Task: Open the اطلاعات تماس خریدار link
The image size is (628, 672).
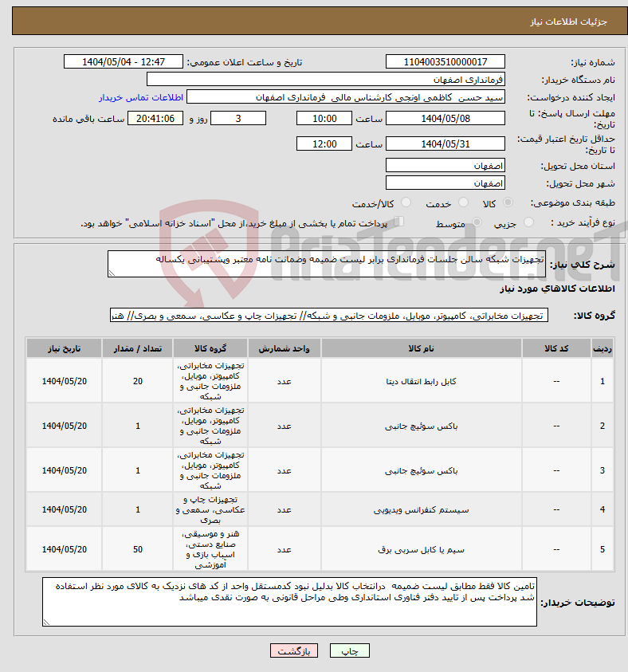Action: [x=141, y=97]
